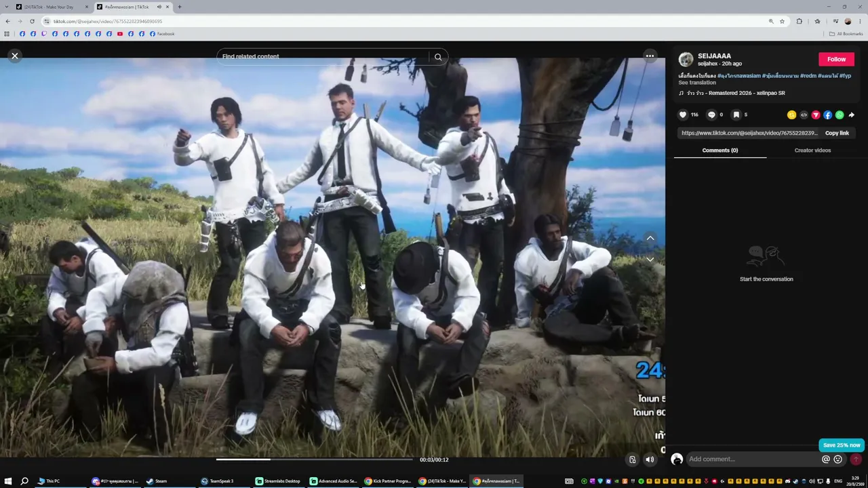Viewport: 868px width, 488px height.
Task: Open Windows taskbar search
Action: click(24, 481)
